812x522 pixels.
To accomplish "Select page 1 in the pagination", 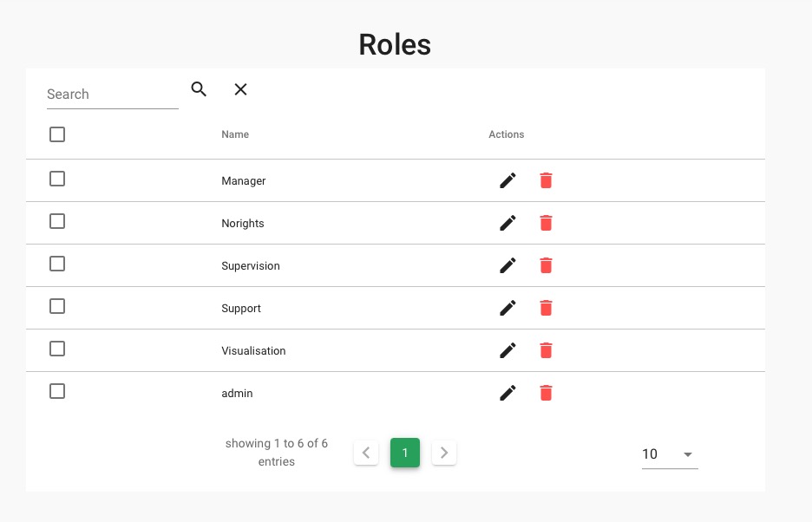I will click(405, 452).
